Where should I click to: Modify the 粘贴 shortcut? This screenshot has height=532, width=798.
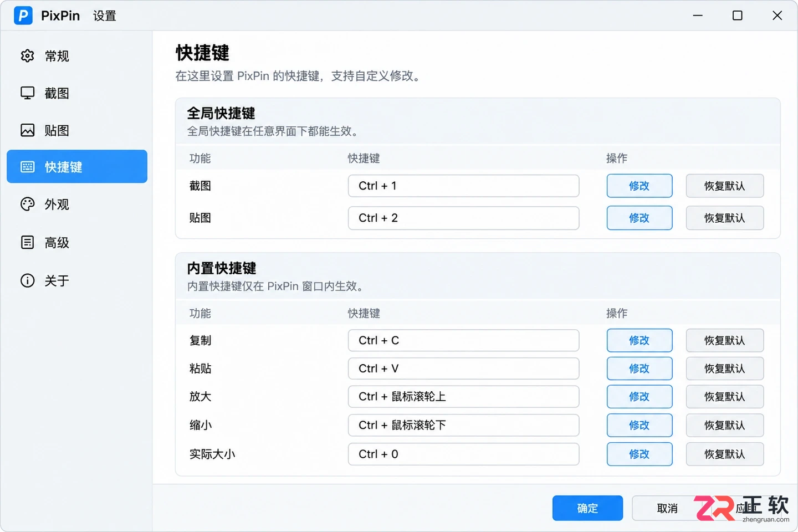[640, 369]
